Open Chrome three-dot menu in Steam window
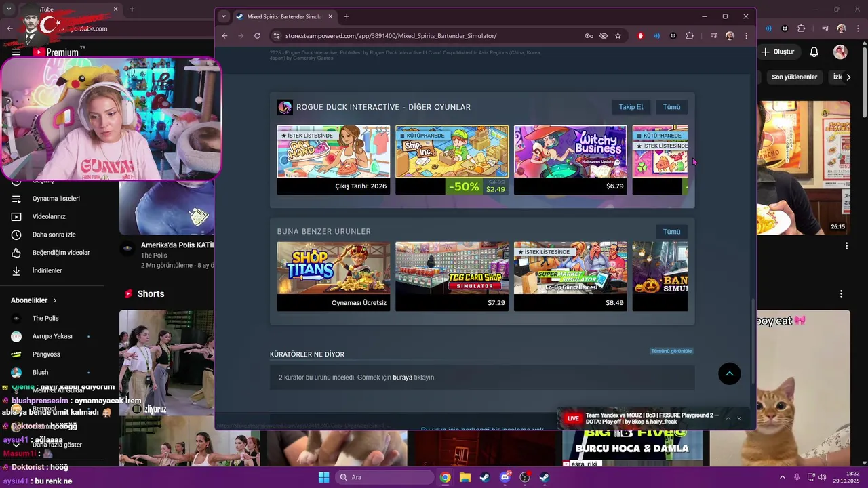This screenshot has height=488, width=868. click(746, 35)
